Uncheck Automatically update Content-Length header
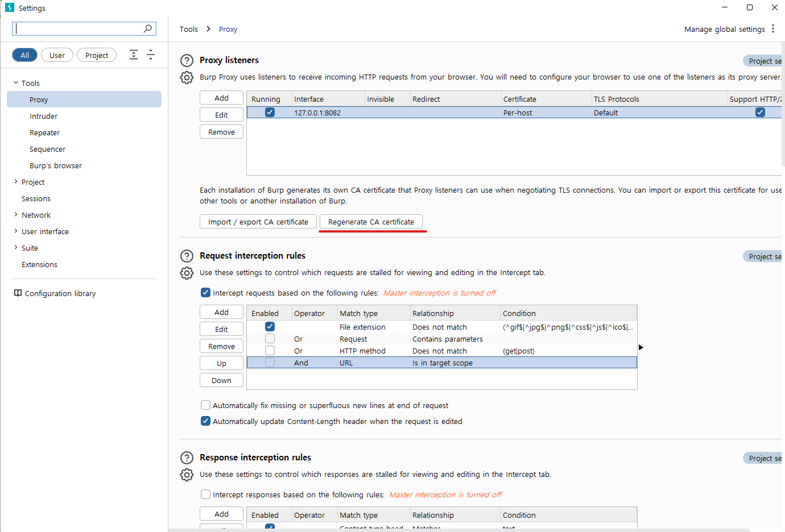The width and height of the screenshot is (785, 532). point(206,421)
